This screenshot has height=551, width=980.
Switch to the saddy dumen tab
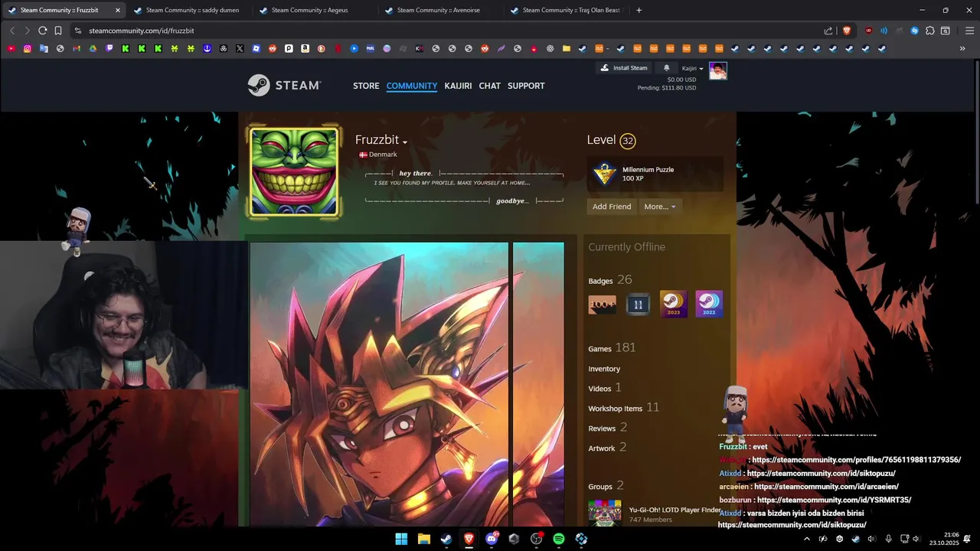(190, 10)
